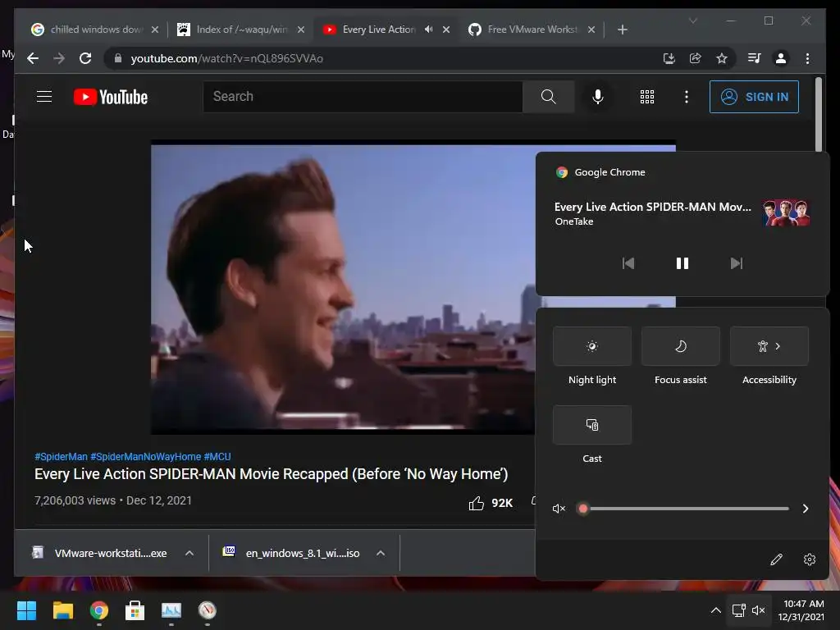Open the Cast quick setting
The height and width of the screenshot is (630, 840).
pos(592,425)
